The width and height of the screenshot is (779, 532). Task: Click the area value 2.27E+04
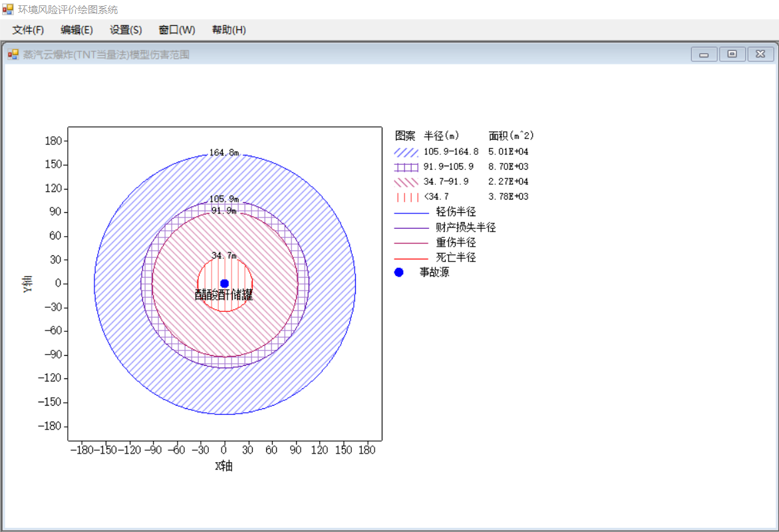(x=508, y=182)
